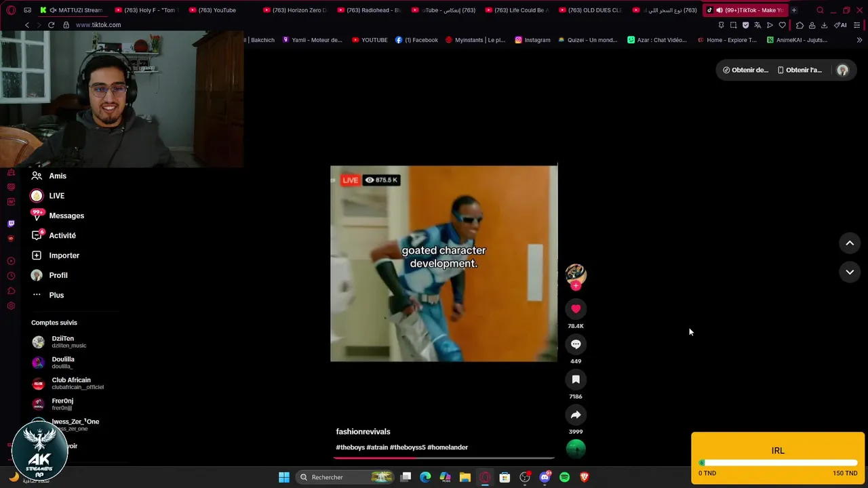Viewport: 868px width, 488px height.
Task: Open Twitch in Opera sidebar
Action: click(11, 224)
